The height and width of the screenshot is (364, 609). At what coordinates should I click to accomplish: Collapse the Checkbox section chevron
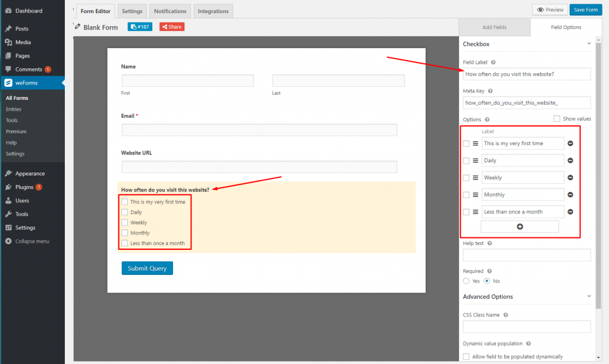589,43
